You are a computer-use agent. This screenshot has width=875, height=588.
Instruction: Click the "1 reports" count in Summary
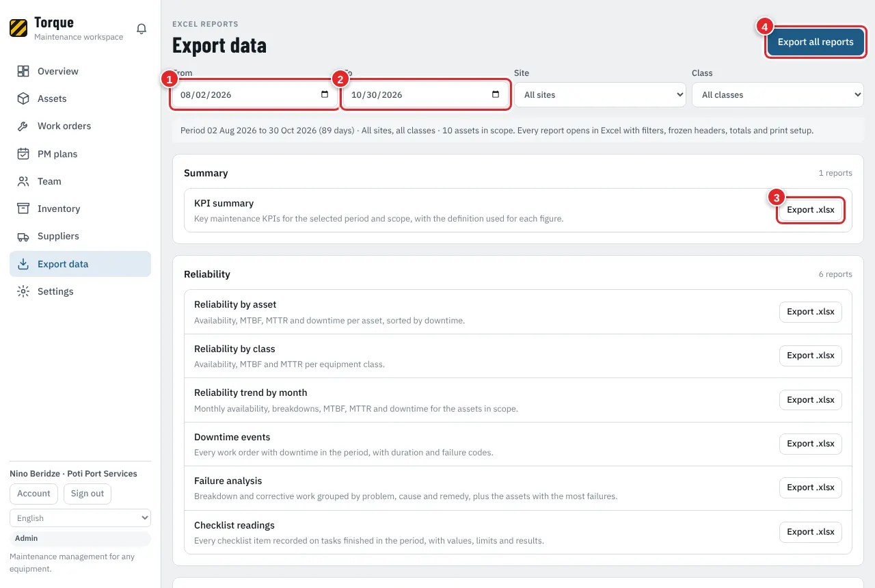coord(835,173)
